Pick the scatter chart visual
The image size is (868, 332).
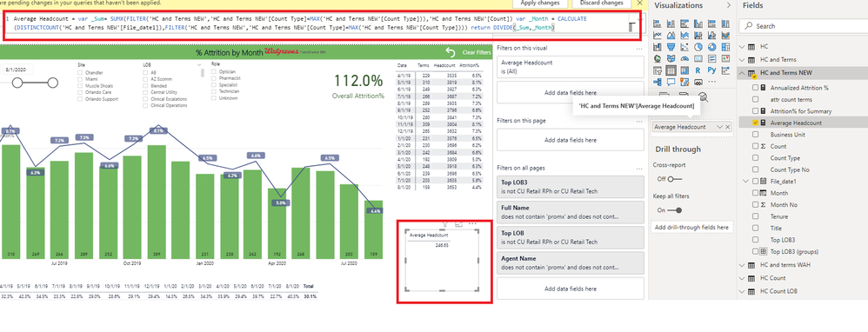(684, 47)
